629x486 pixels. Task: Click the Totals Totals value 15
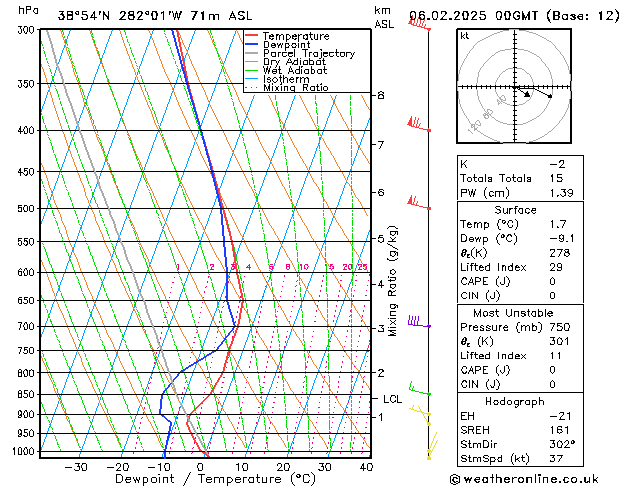[556, 178]
